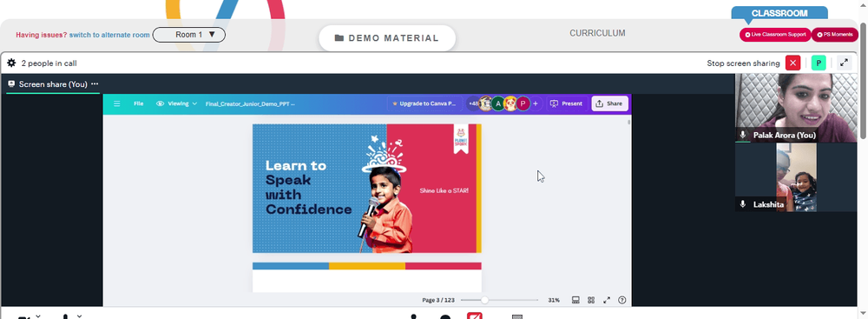Image resolution: width=868 pixels, height=319 pixels.
Task: Click the maroon P collaborator avatar
Action: click(x=523, y=103)
